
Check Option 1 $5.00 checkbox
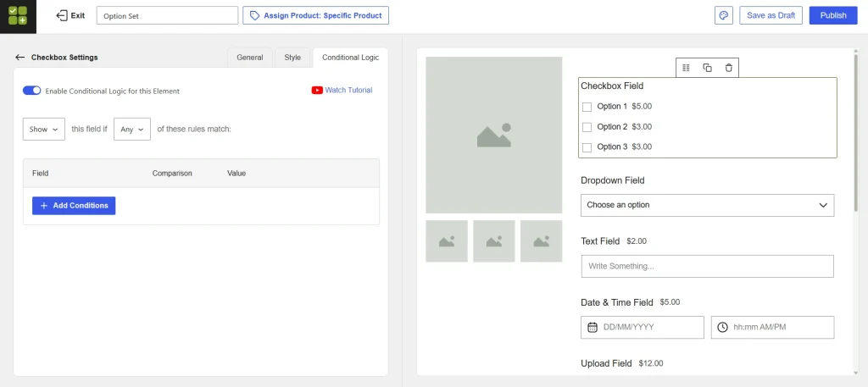click(587, 107)
